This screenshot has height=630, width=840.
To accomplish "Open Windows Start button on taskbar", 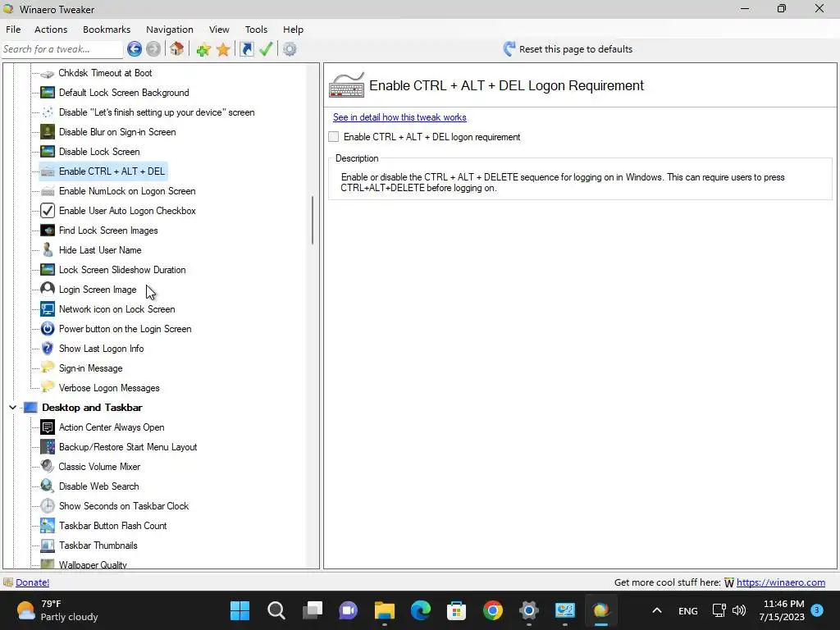I will [x=240, y=610].
